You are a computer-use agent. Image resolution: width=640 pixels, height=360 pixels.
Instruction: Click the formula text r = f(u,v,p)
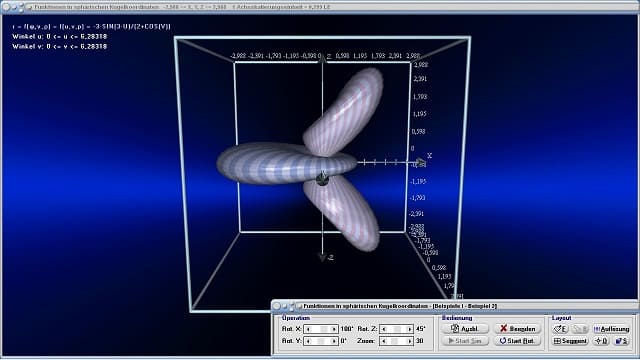(x=91, y=27)
